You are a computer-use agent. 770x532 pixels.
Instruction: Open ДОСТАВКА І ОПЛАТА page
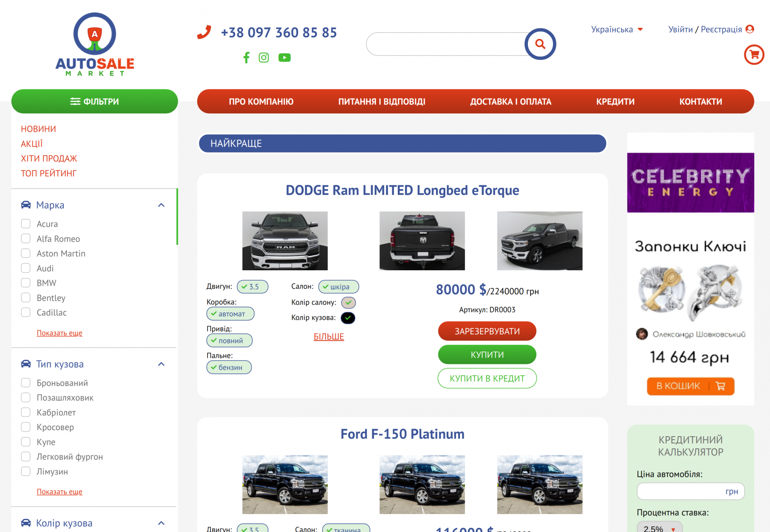click(511, 102)
